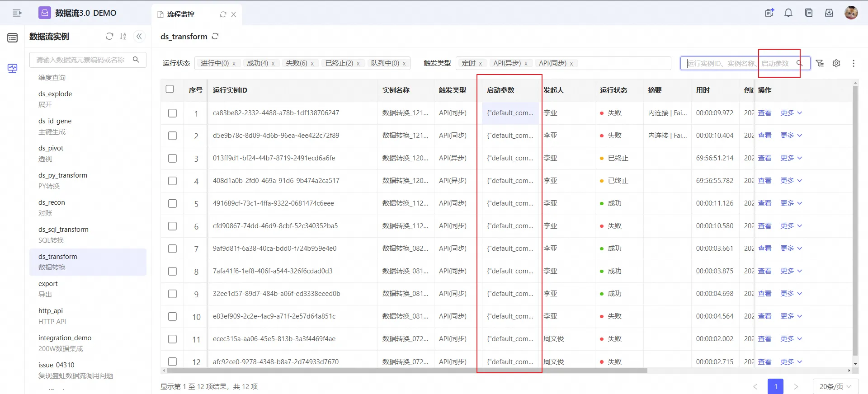Expand 更多 menu for row 5

pyautogui.click(x=791, y=203)
